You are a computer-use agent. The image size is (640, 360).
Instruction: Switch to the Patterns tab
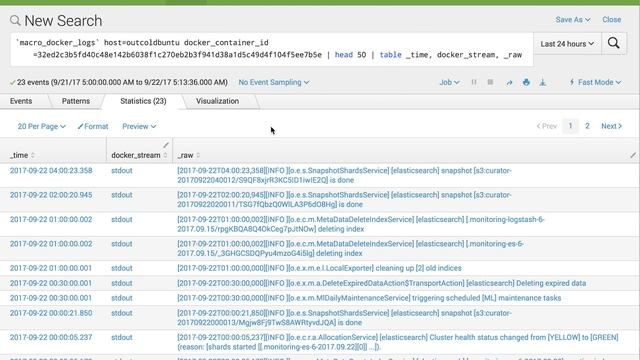76,101
